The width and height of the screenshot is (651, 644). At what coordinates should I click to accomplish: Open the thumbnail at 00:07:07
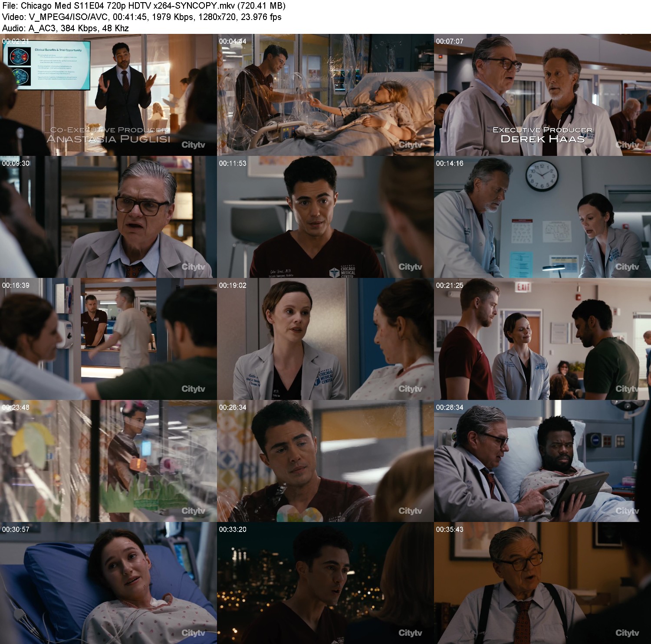pos(542,95)
